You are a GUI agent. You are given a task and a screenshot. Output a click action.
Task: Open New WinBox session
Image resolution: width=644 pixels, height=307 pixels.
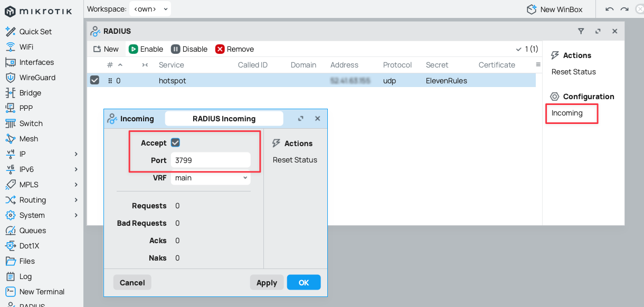click(555, 9)
